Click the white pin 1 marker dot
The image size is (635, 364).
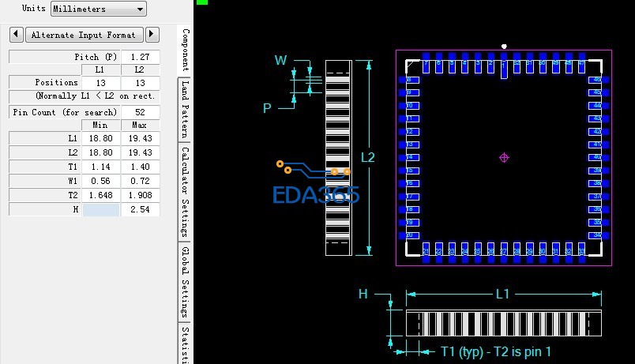tap(504, 47)
